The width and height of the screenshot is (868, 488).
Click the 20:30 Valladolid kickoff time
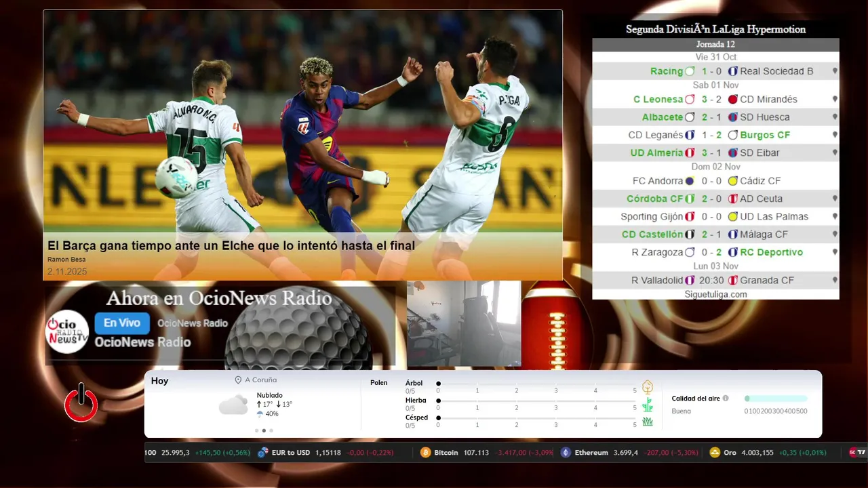click(711, 280)
